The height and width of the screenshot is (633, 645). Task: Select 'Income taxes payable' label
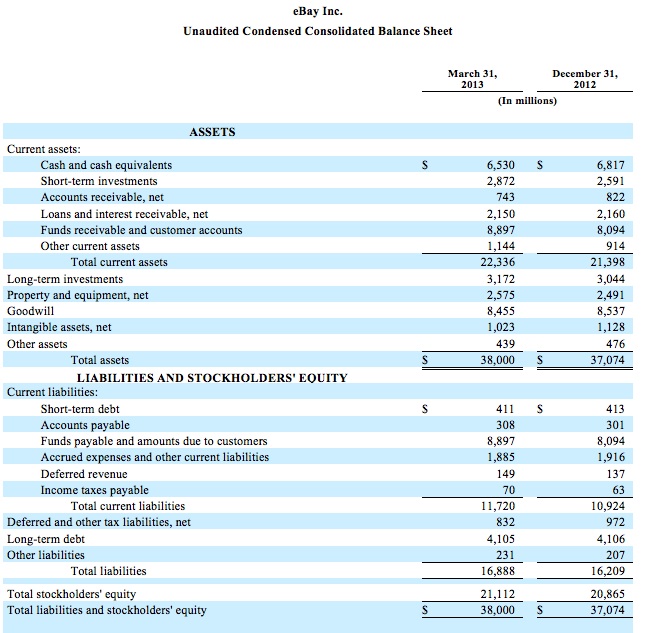[x=94, y=490]
